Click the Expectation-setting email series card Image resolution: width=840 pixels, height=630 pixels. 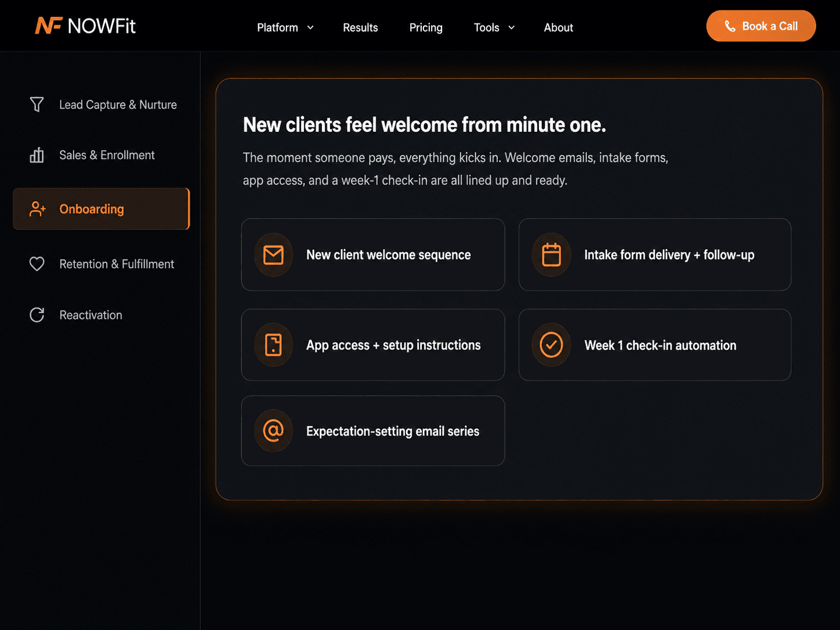pos(373,430)
